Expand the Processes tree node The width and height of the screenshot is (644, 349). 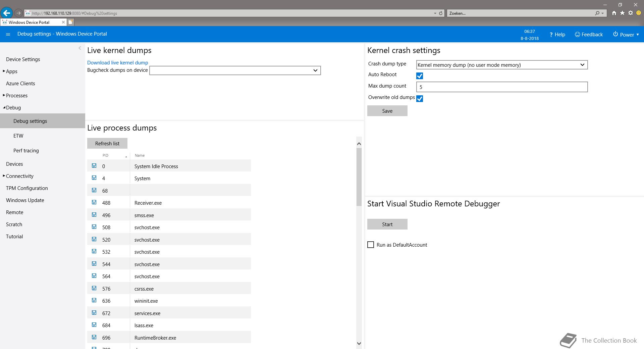[4, 95]
